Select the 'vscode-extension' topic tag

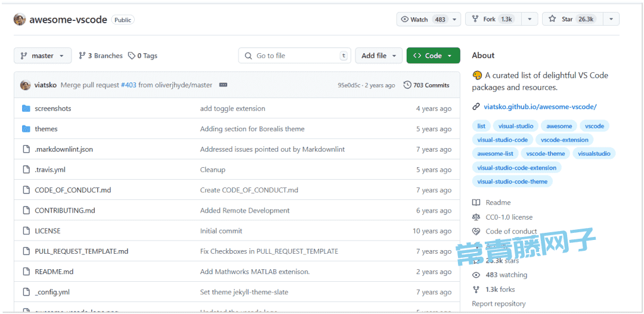coord(565,140)
